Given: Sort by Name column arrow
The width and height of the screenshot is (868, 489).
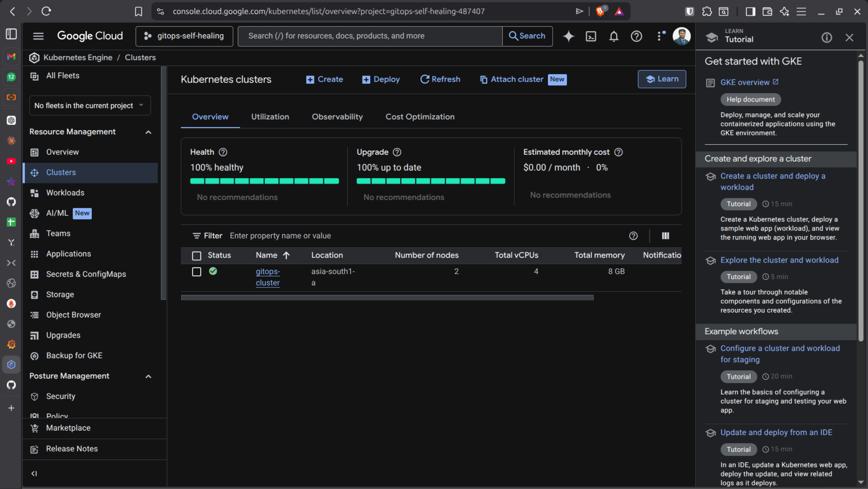Looking at the screenshot, I should coord(286,256).
